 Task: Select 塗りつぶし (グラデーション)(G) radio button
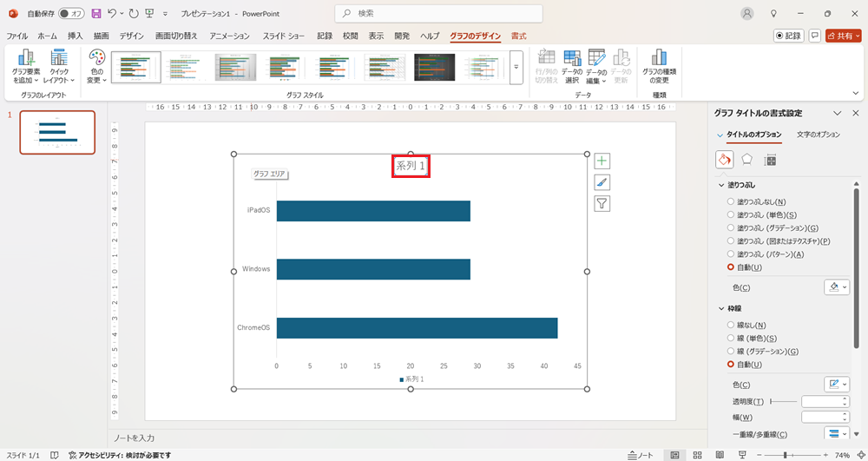pos(731,228)
